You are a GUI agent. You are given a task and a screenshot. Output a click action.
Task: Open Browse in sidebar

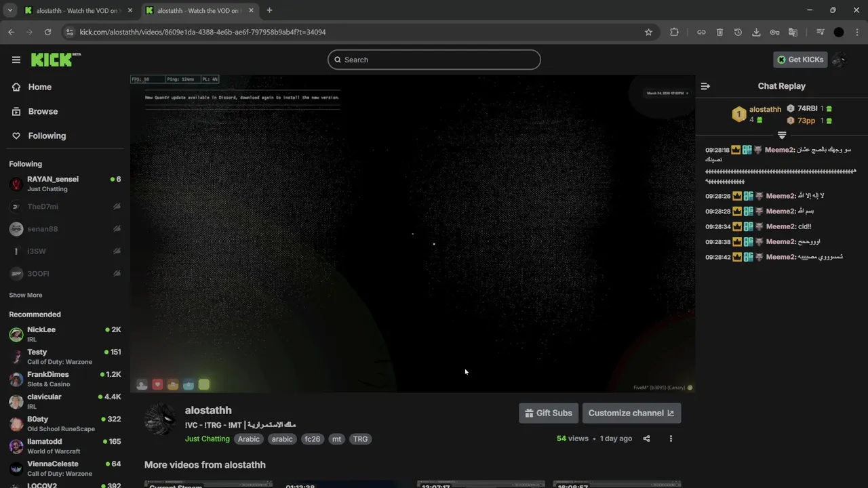(43, 111)
